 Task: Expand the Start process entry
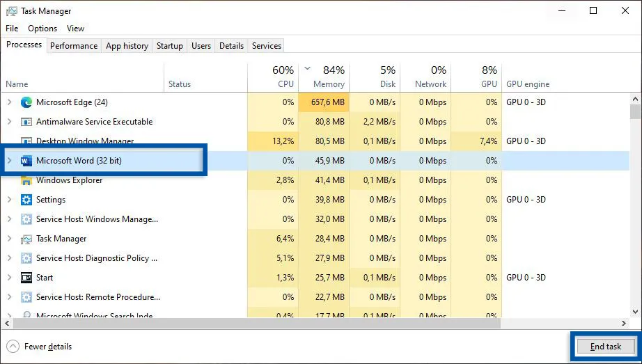tap(10, 278)
